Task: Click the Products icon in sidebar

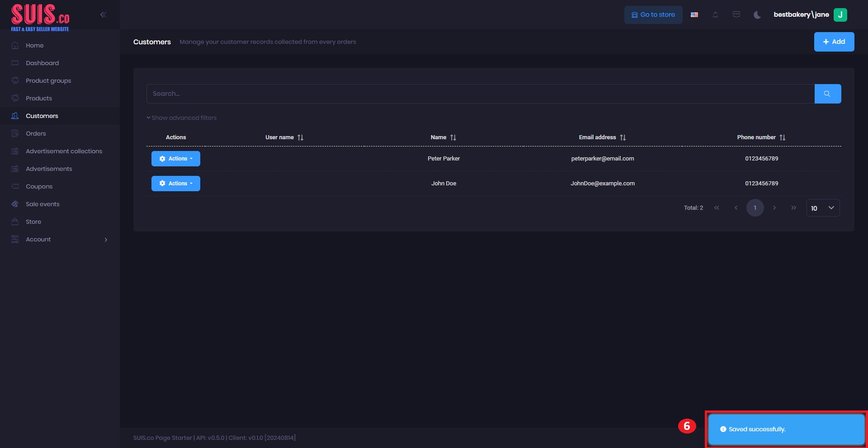Action: coord(15,98)
